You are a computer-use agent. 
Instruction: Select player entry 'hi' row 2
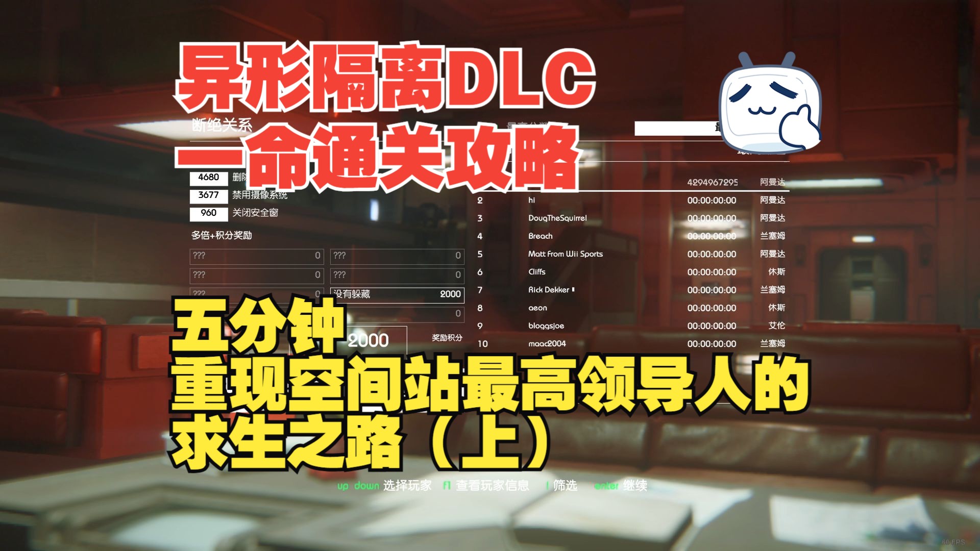[x=532, y=201]
